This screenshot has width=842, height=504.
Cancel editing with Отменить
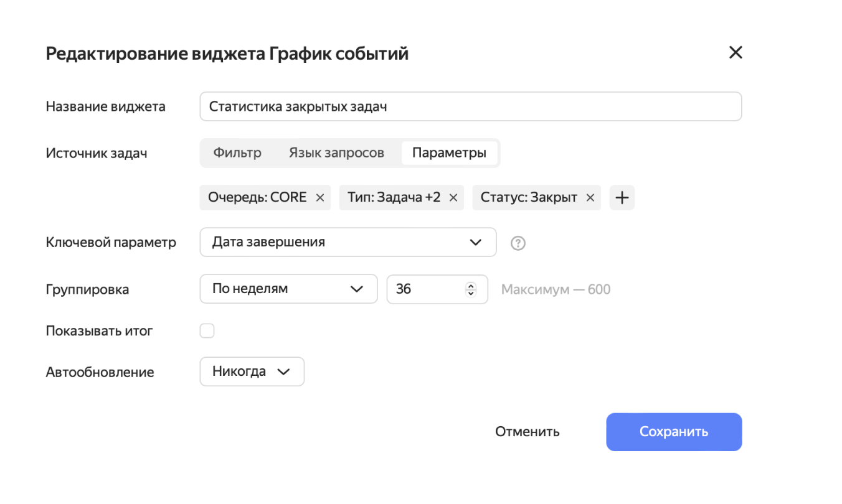tap(527, 431)
